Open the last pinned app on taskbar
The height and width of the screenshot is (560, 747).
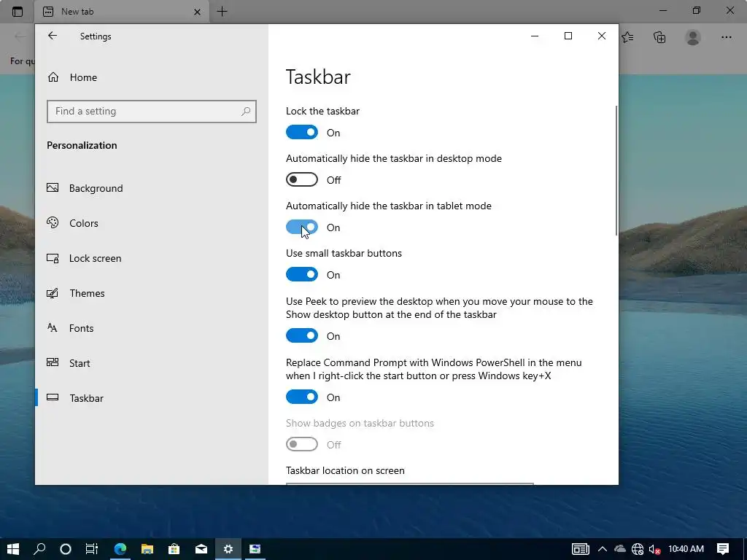click(255, 549)
